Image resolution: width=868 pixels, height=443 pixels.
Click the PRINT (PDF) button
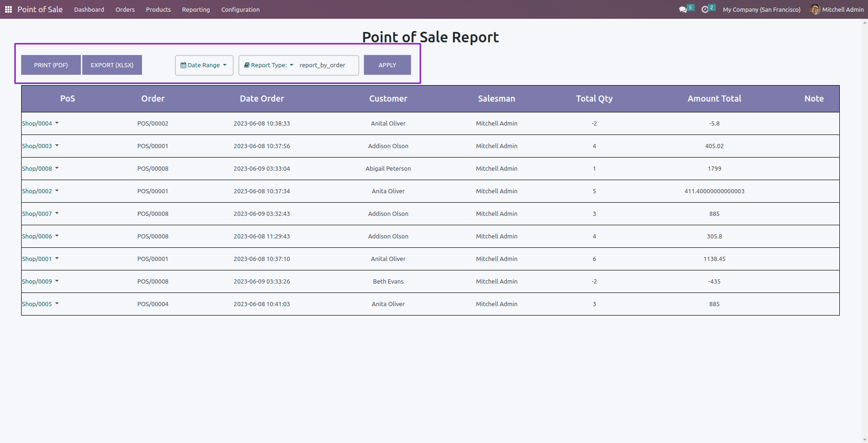click(51, 65)
